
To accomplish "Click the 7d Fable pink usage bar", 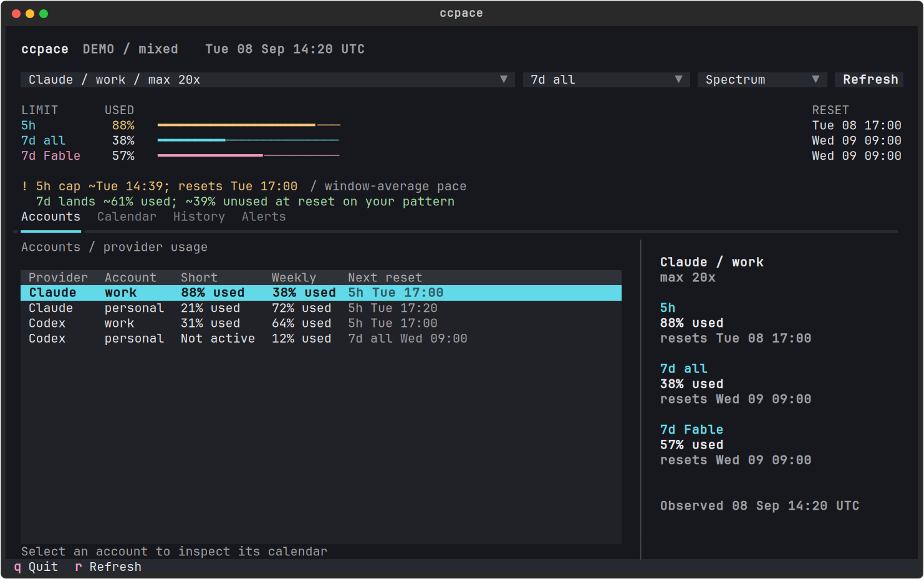I will 249,155.
